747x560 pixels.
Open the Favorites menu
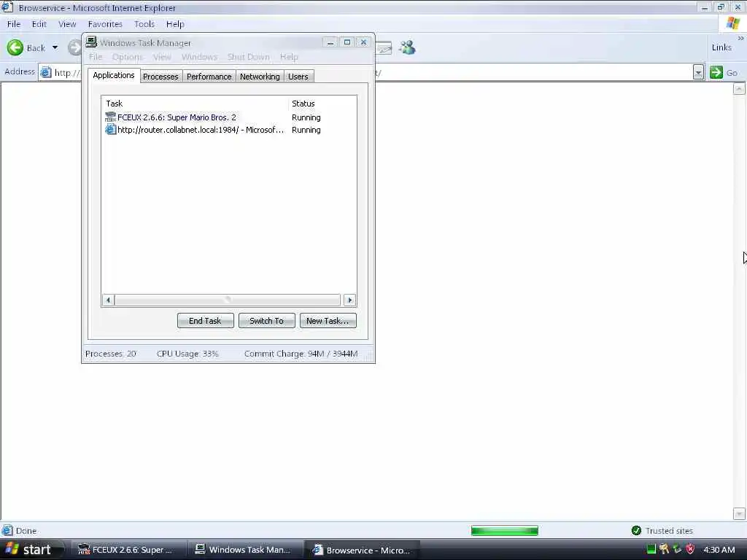105,24
